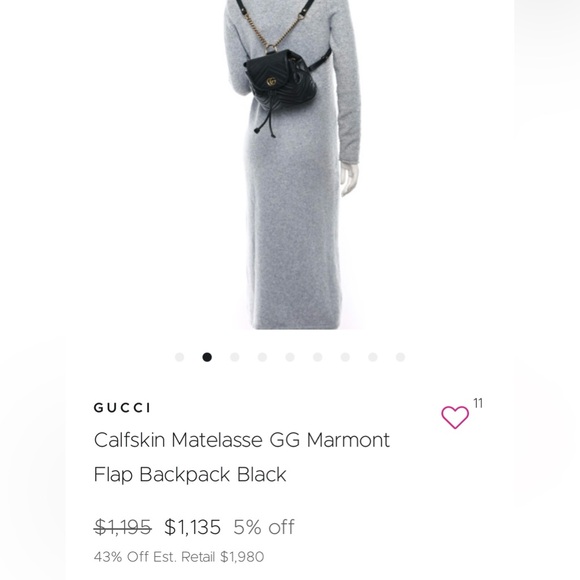Click the 5% off label
This screenshot has width=580, height=580.
pyautogui.click(x=264, y=527)
